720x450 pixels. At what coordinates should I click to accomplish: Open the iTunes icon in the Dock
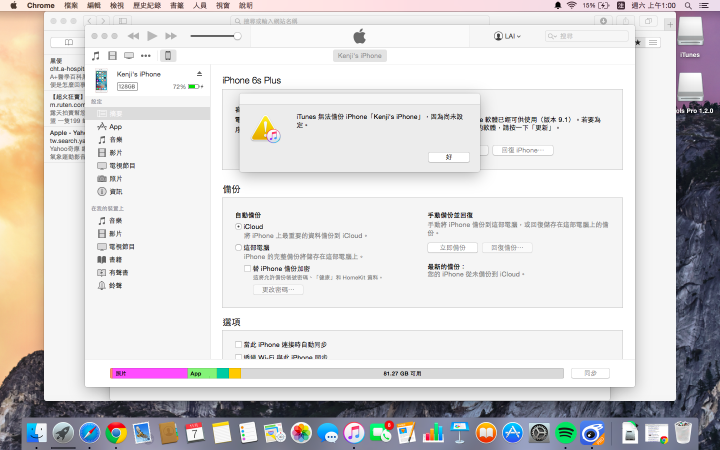tap(354, 433)
